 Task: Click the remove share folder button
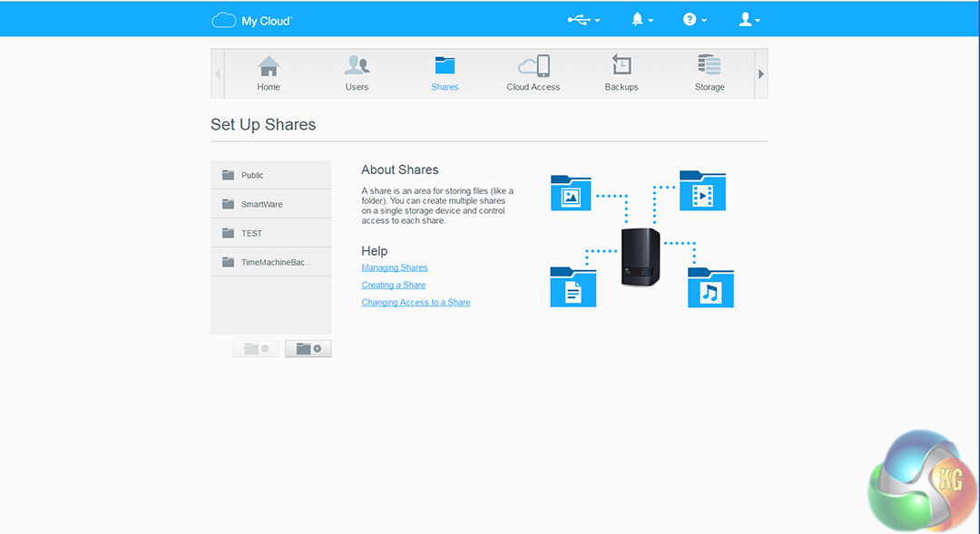coord(256,349)
